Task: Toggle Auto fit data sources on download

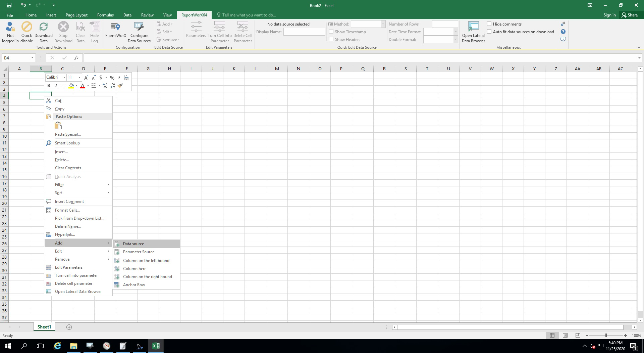Action: (489, 32)
